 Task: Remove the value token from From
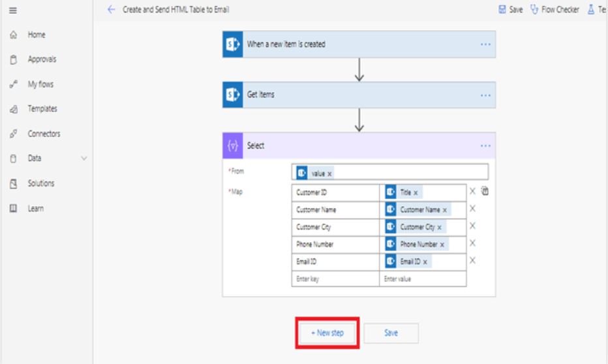coord(329,174)
